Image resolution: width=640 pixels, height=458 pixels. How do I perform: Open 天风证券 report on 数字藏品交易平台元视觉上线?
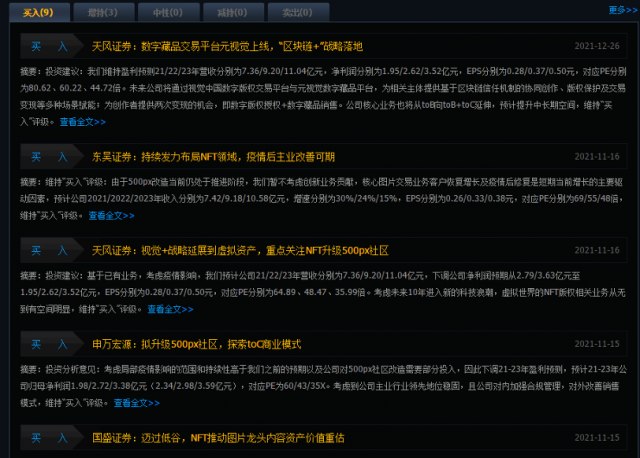click(x=227, y=47)
